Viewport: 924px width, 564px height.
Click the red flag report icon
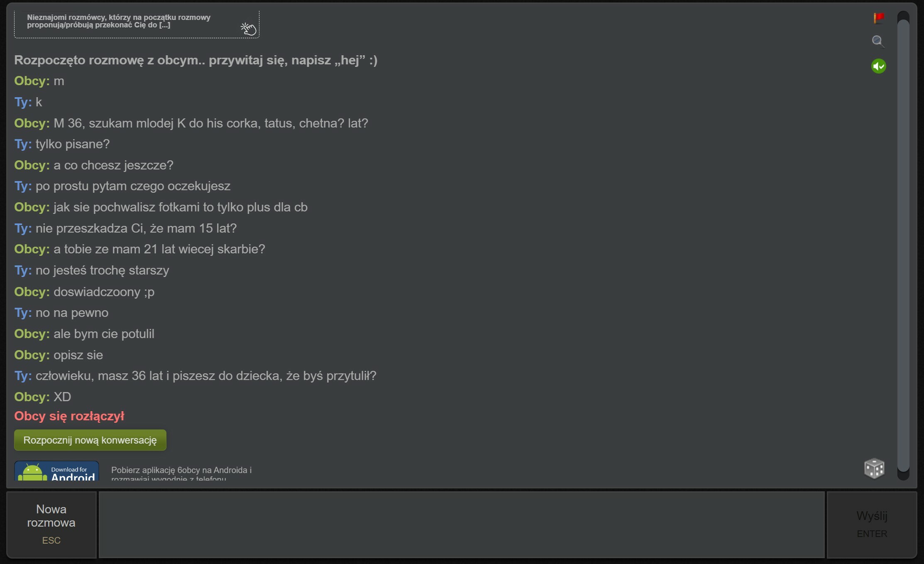[x=878, y=18]
